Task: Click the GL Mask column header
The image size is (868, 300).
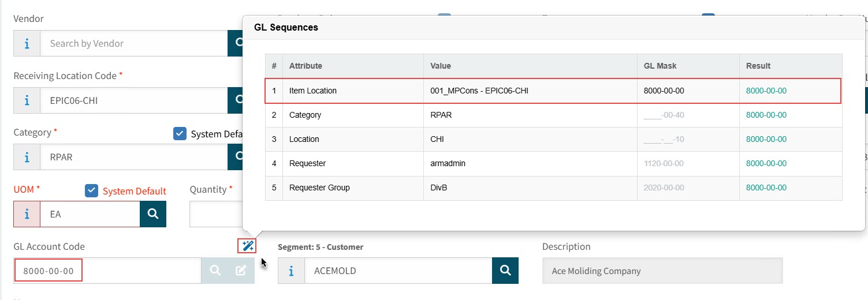Action: [x=660, y=66]
